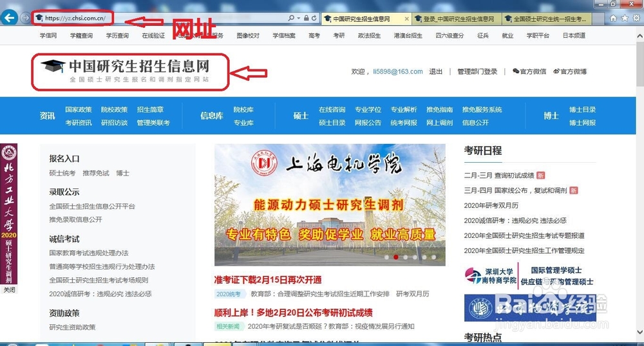
Task: Open 学籍查询 in the top navigation
Action: click(x=81, y=35)
